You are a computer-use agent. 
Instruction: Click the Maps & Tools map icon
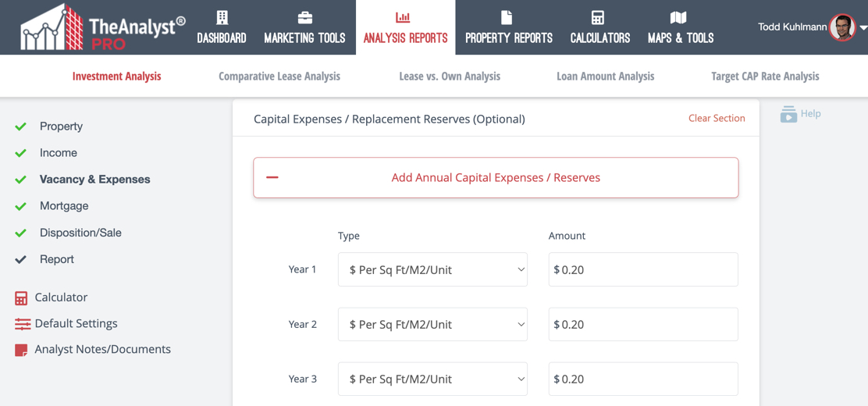tap(678, 18)
